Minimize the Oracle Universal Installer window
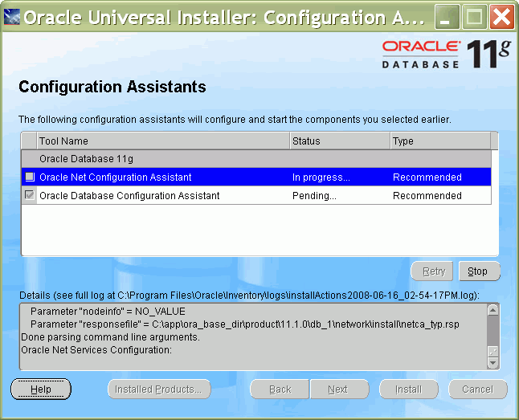 [x=447, y=17]
